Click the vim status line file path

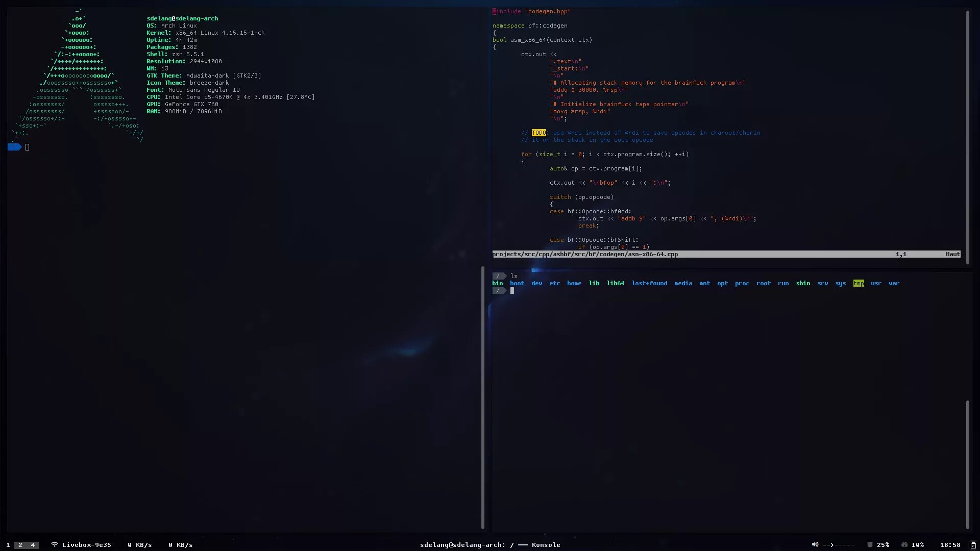(585, 254)
